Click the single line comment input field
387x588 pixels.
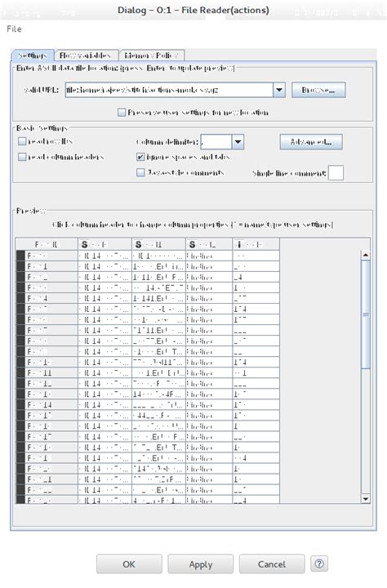pos(336,173)
